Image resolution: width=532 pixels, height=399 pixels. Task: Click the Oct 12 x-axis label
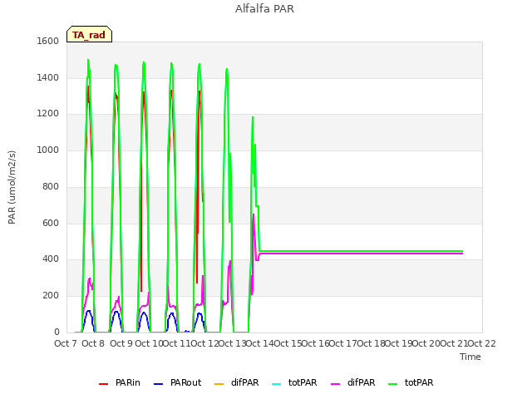click(x=204, y=343)
